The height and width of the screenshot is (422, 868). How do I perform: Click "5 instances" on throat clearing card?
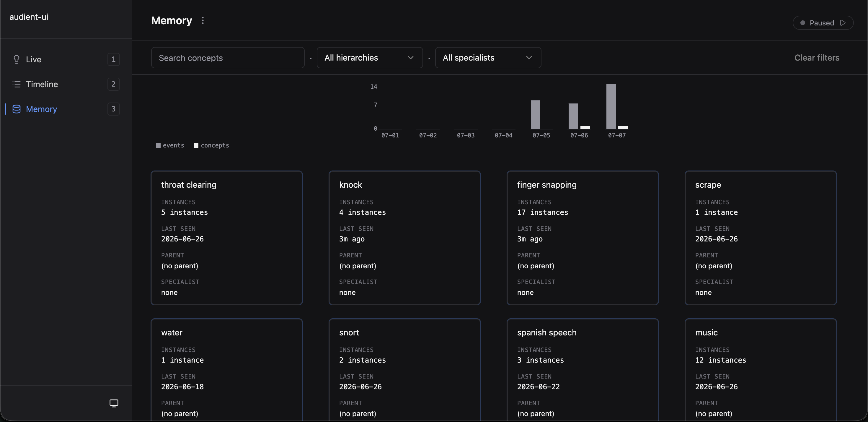[184, 212]
